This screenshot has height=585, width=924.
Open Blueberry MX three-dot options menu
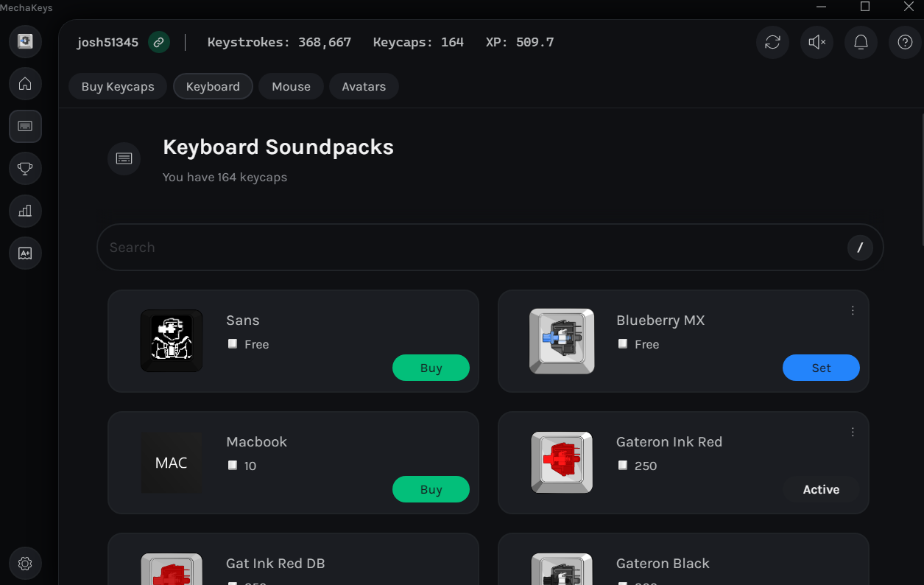coord(853,311)
